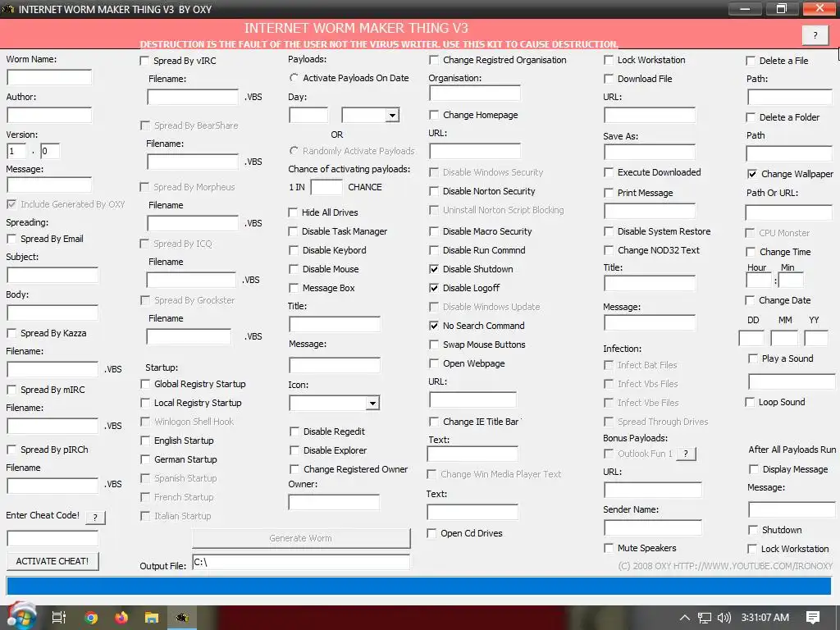The width and height of the screenshot is (840, 630).
Task: Check the Disable Task Manager checkbox
Action: pyautogui.click(x=293, y=231)
